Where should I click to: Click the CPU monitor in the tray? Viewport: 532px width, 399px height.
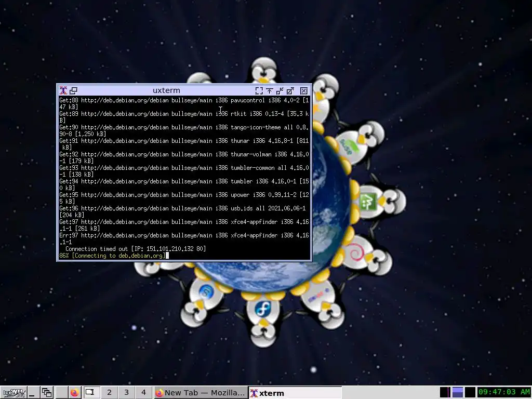(x=445, y=392)
